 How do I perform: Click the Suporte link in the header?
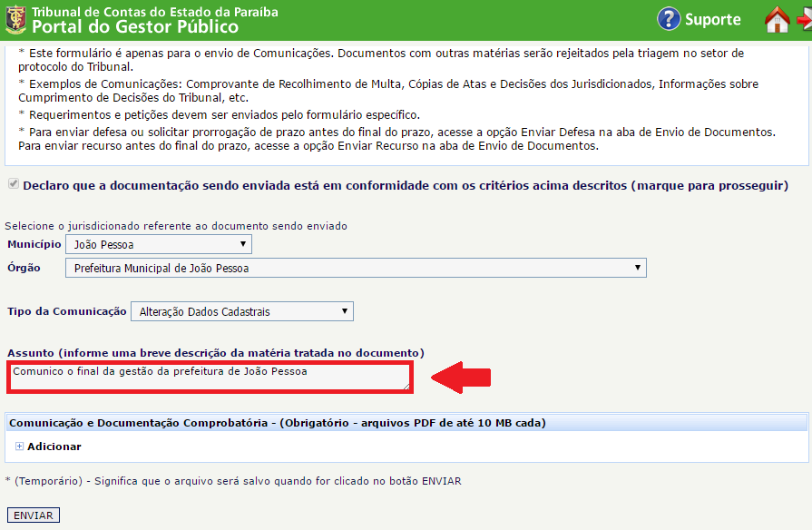[x=712, y=19]
